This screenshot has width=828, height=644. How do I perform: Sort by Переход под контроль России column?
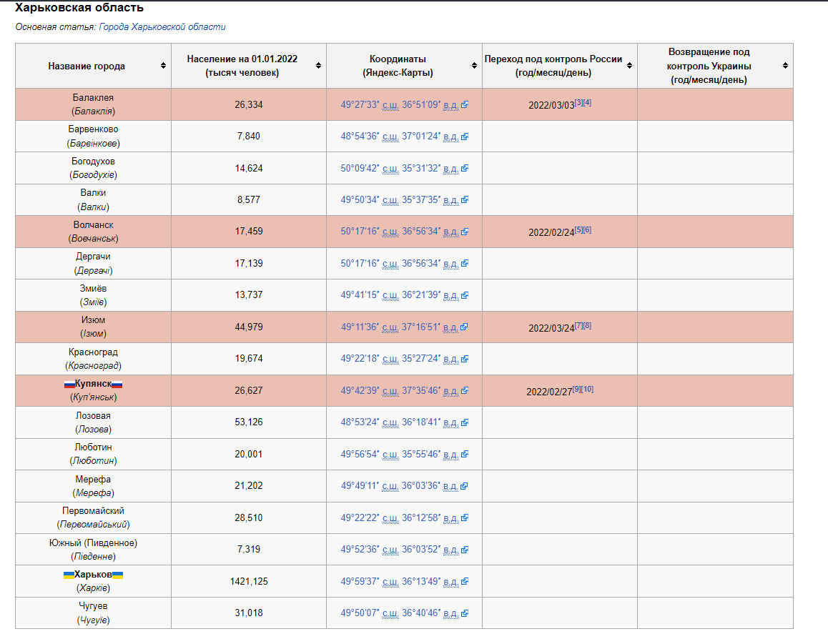click(x=629, y=66)
